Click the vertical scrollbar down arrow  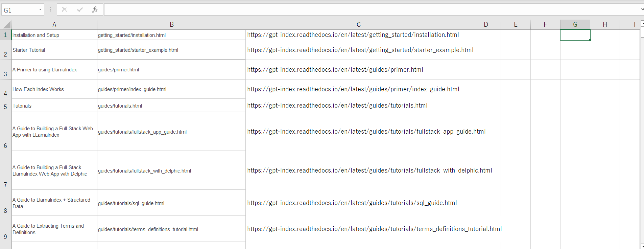[642, 246]
